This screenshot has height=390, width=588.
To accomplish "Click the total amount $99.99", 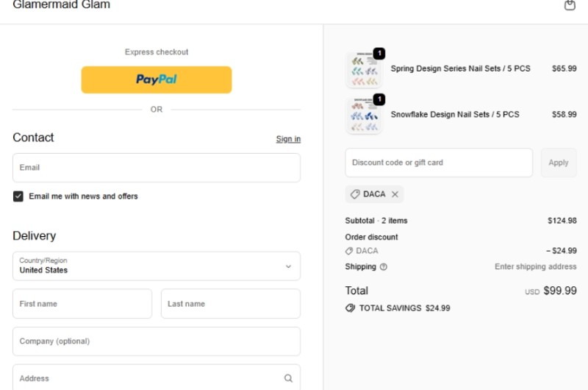I will (x=560, y=291).
